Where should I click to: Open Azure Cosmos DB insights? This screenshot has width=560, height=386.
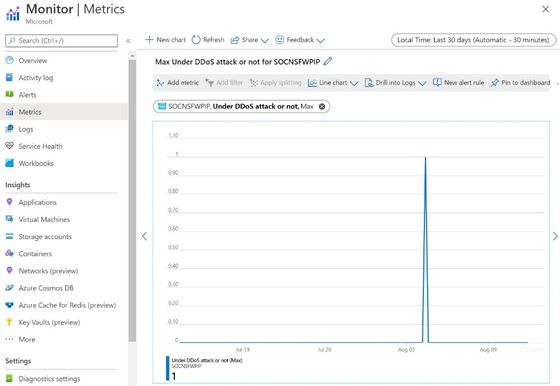(x=46, y=288)
